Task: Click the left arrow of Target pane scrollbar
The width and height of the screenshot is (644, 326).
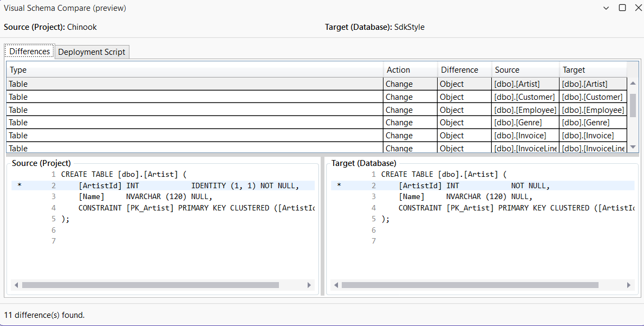Action: [x=336, y=285]
